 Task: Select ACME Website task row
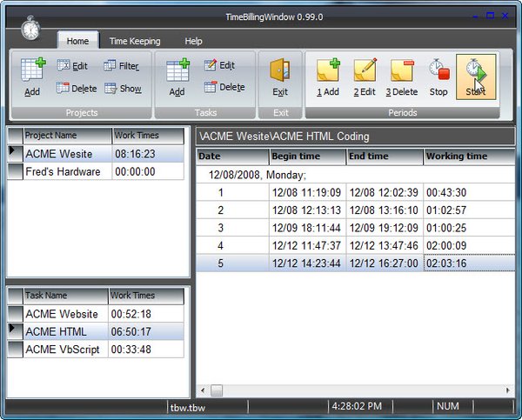[x=96, y=314]
